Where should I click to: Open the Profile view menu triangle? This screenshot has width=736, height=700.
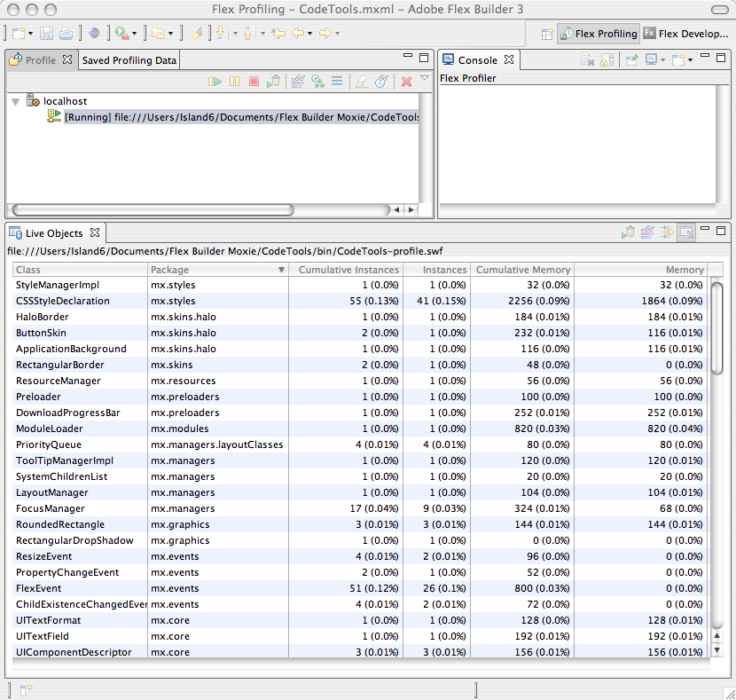pos(425,78)
